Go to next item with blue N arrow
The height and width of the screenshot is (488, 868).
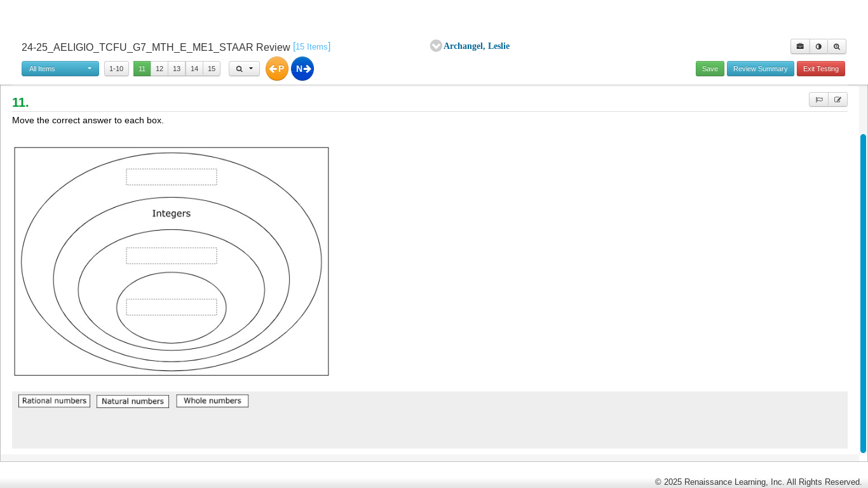(302, 69)
